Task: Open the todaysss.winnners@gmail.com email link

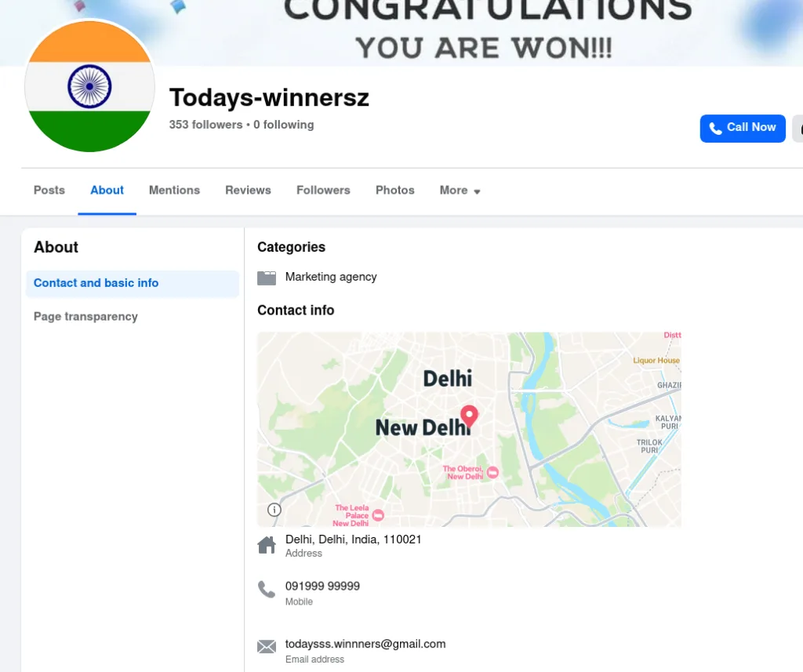Action: (x=365, y=644)
